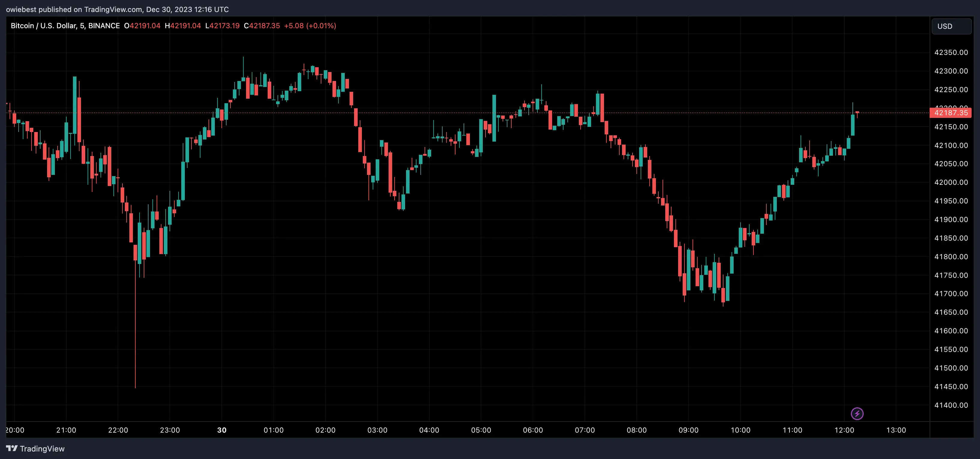Viewport: 980px width, 459px height.
Task: Click the TradingView logo icon
Action: [x=12, y=448]
